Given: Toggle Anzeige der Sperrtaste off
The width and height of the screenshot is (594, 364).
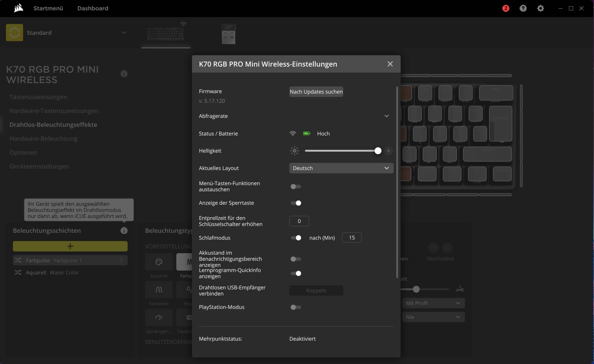Looking at the screenshot, I should pos(296,203).
